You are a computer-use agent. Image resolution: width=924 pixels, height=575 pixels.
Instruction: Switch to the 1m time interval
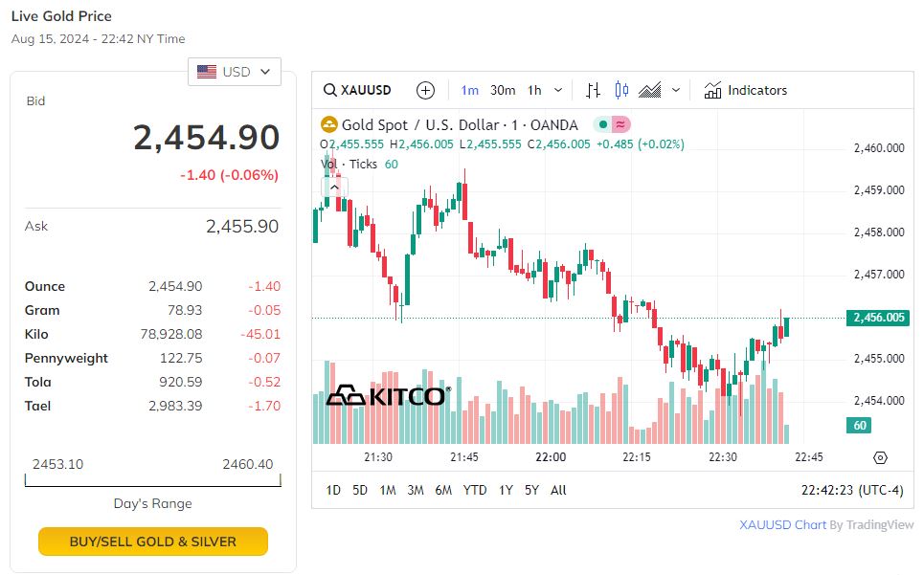click(x=470, y=91)
